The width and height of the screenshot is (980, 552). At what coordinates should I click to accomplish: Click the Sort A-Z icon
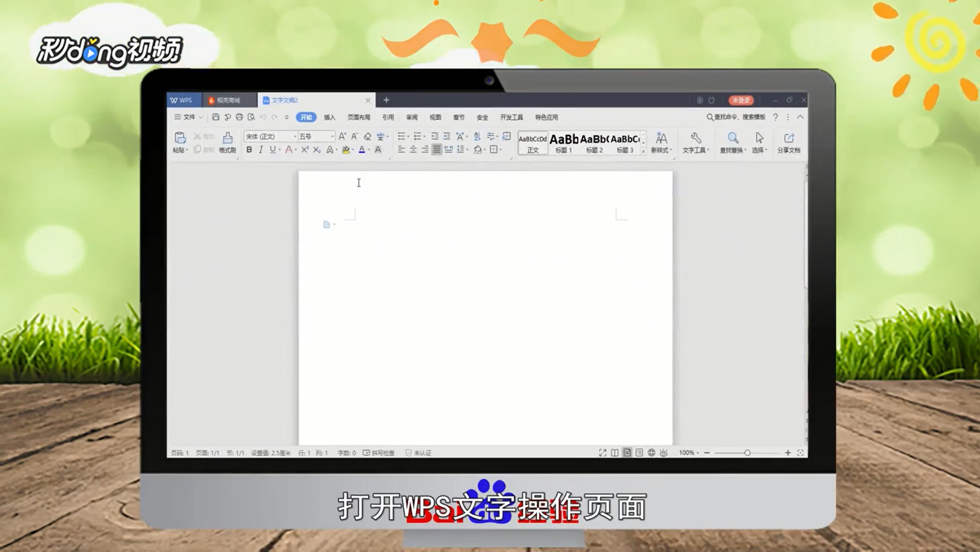tap(477, 136)
